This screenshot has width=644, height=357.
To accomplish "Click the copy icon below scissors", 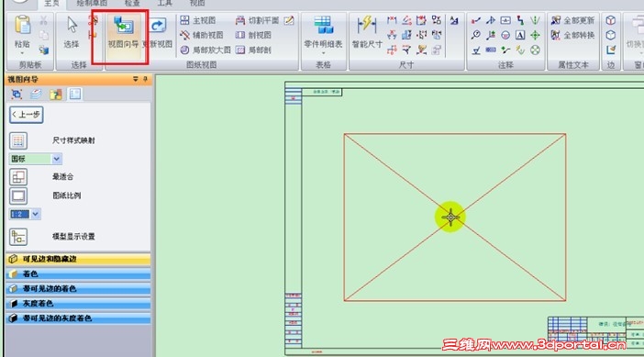I will (43, 35).
